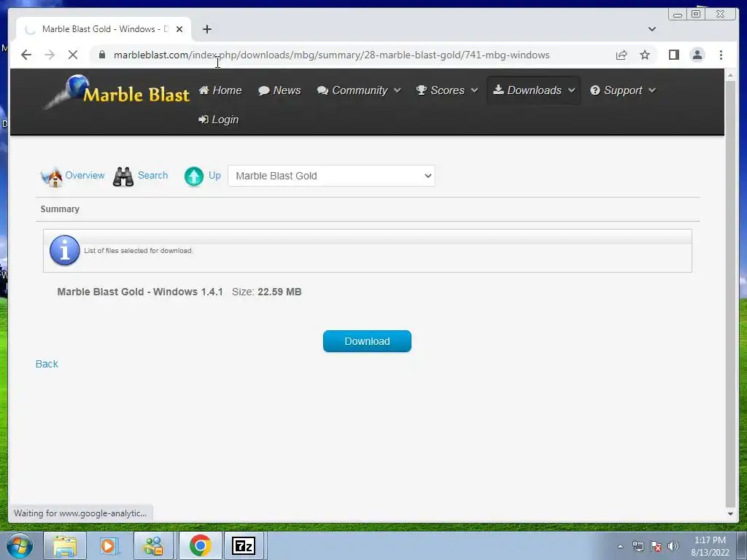Open the Action Center flag icon

(656, 546)
